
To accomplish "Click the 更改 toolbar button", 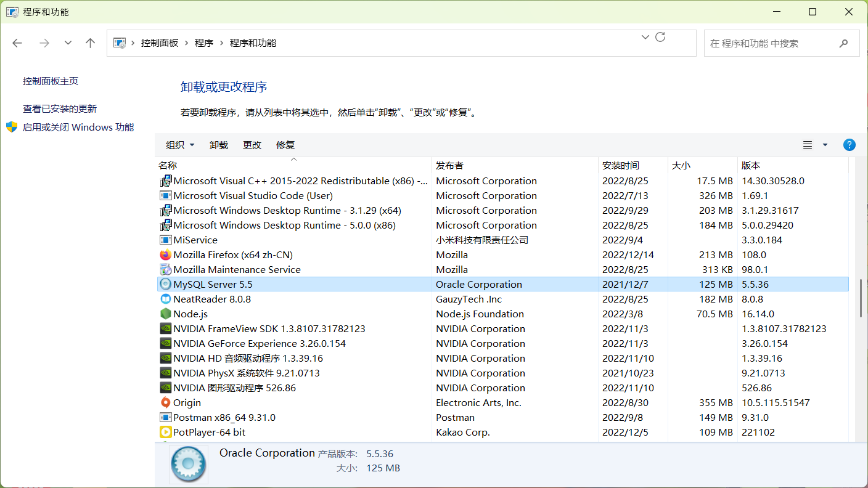I will [252, 145].
